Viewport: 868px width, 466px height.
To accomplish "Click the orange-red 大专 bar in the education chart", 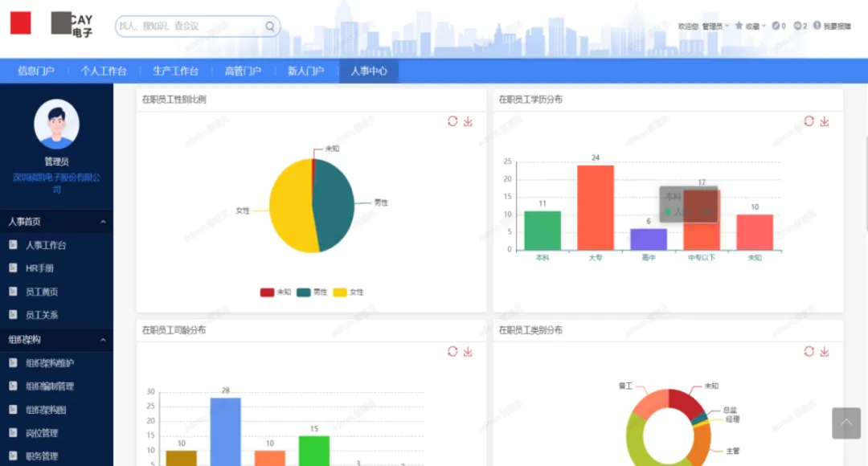I will point(595,207).
